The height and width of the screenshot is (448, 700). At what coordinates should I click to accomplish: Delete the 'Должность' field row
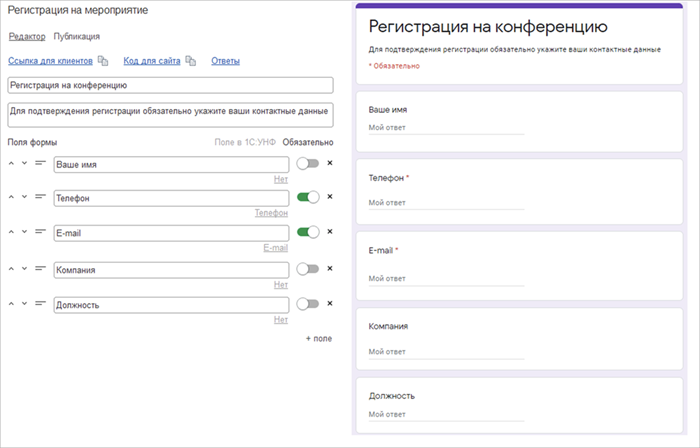(329, 304)
